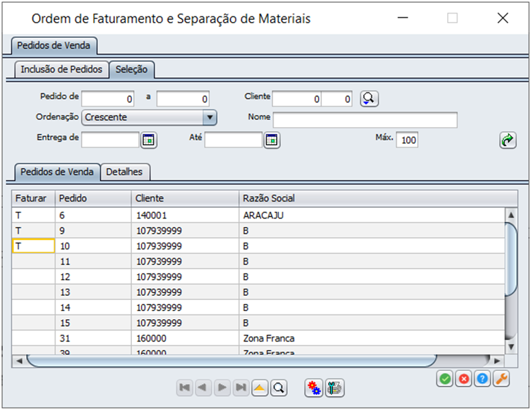Click the horizontal scrollbar of the grid

coord(230,361)
